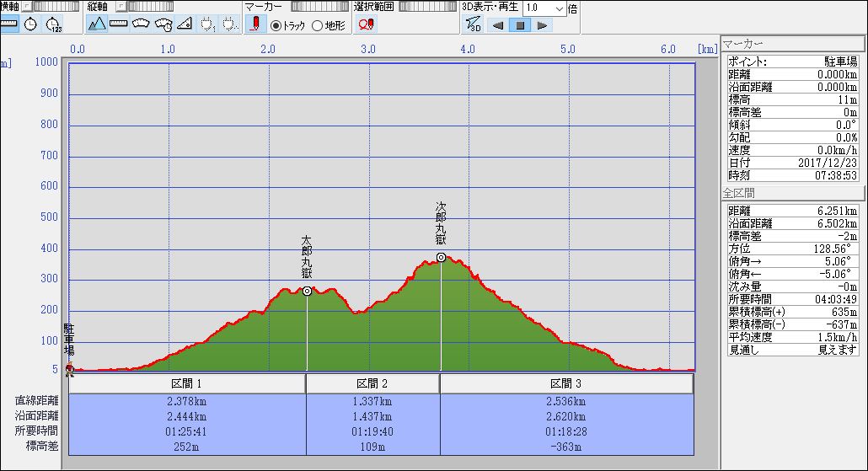Click the 太郎丸嶽 waypoint marker on graph
The width and height of the screenshot is (868, 471).
point(308,292)
